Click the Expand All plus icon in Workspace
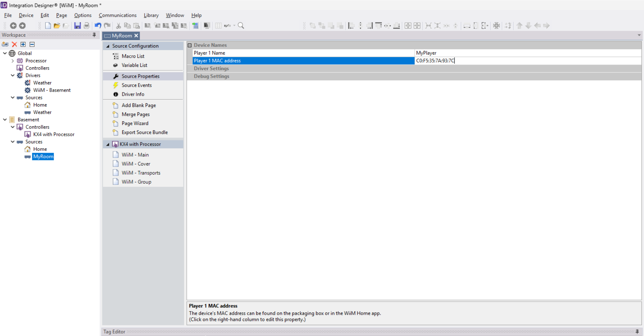This screenshot has height=336, width=644. coord(23,44)
